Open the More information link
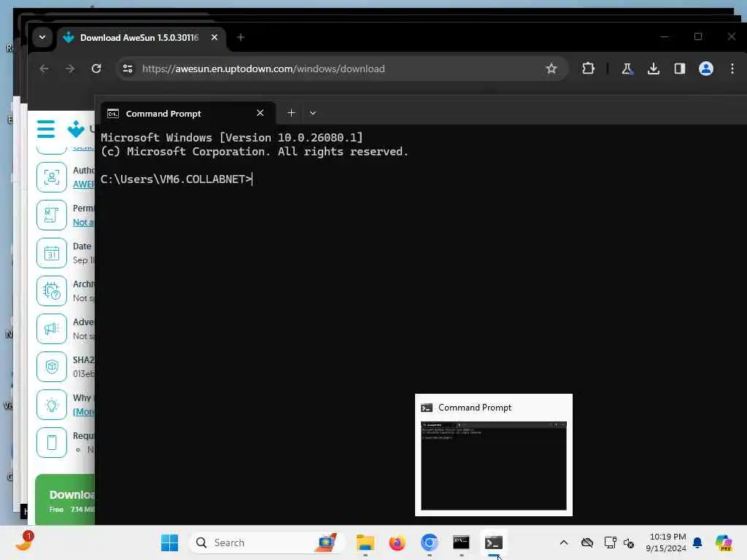 (x=84, y=411)
